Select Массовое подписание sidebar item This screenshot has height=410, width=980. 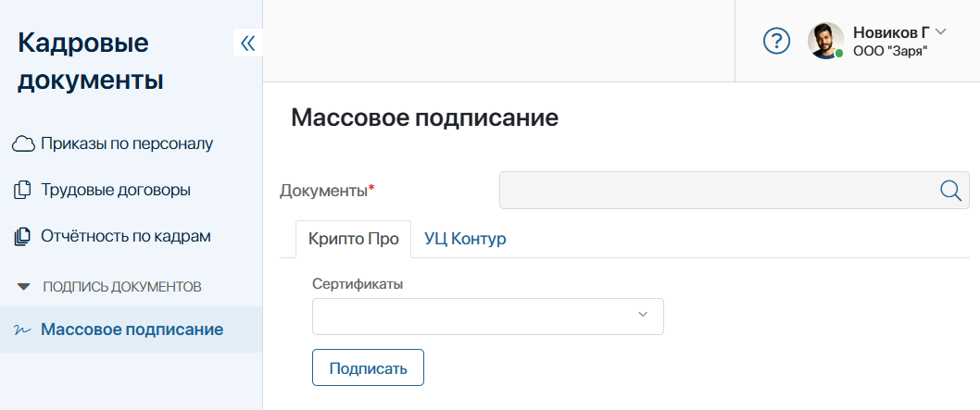point(132,329)
